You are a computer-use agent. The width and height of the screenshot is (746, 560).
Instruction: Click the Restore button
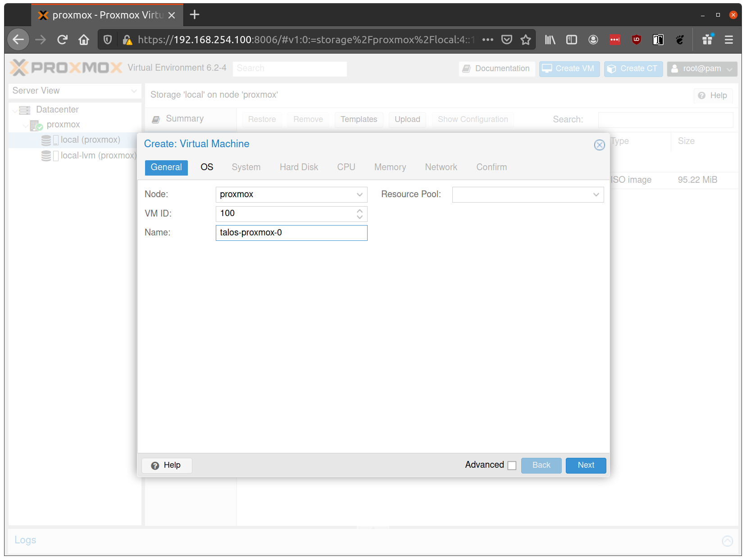[262, 120]
